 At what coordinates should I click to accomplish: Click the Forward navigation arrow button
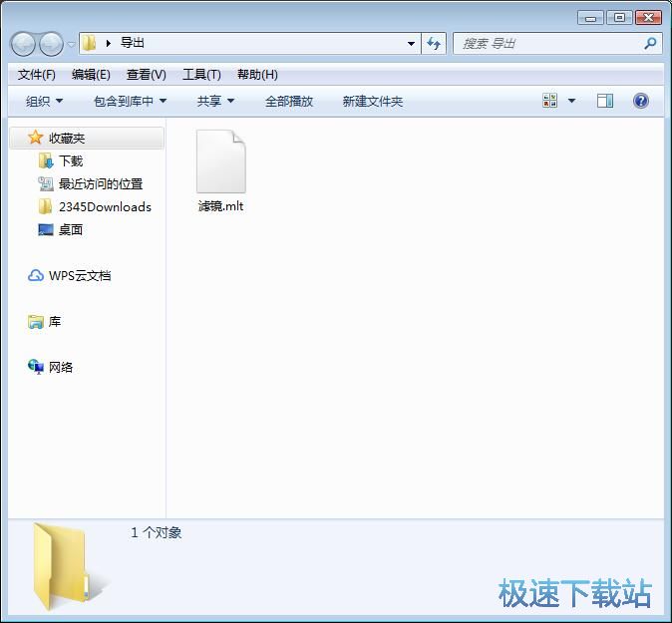point(51,44)
